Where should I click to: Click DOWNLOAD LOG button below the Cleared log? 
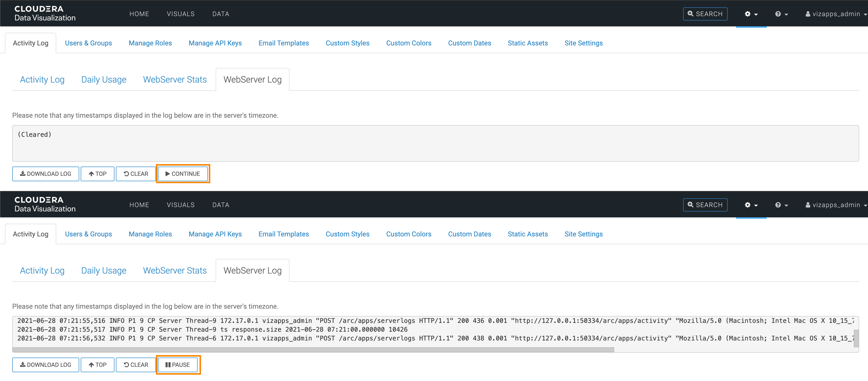pyautogui.click(x=45, y=174)
